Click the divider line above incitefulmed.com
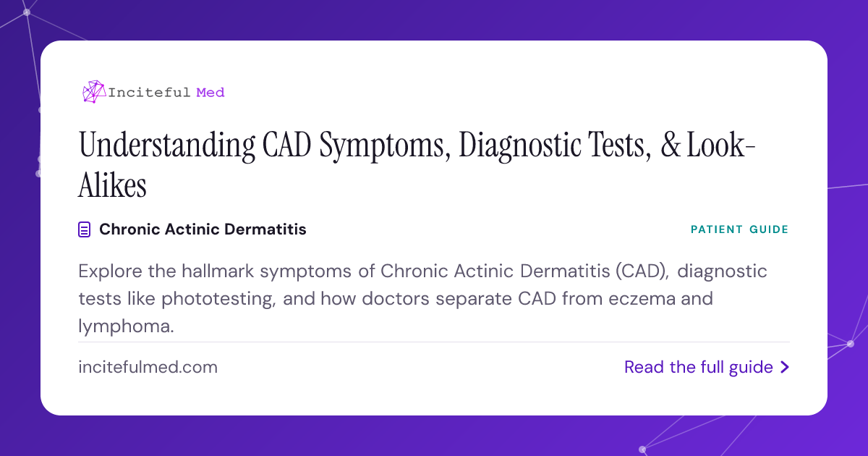The width and height of the screenshot is (868, 456). click(x=434, y=342)
